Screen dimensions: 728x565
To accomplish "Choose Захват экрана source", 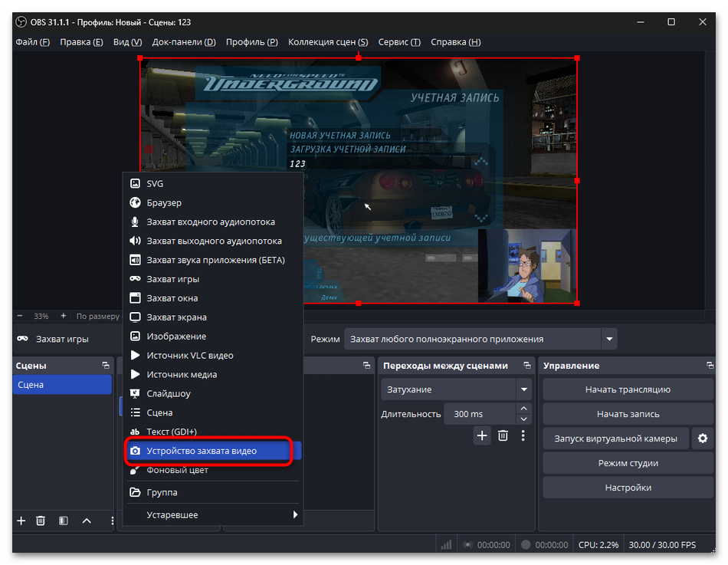I will pyautogui.click(x=214, y=317).
